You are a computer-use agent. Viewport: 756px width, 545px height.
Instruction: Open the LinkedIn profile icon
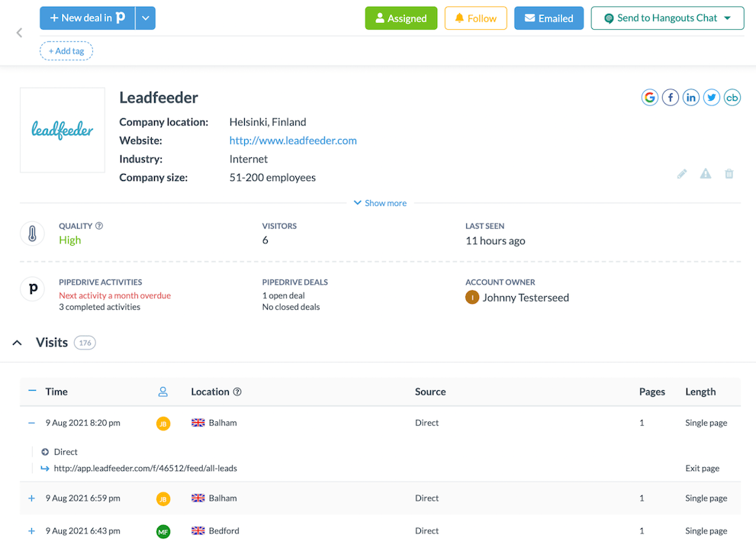[691, 98]
